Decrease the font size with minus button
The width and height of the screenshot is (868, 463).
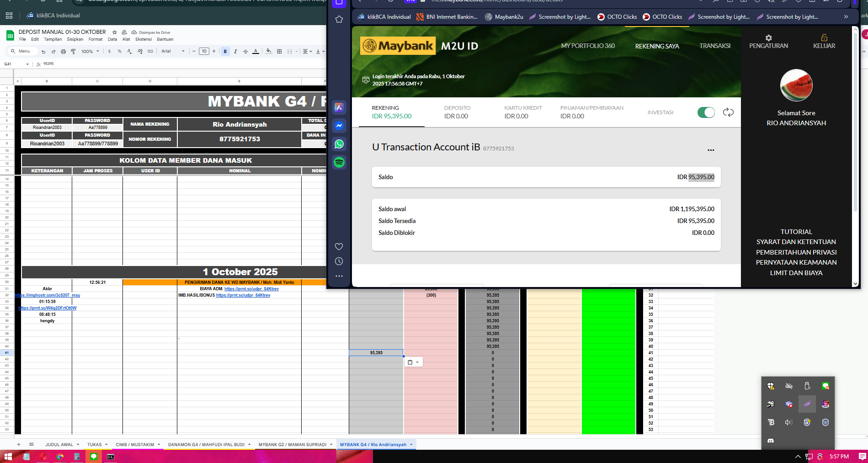pyautogui.click(x=194, y=51)
